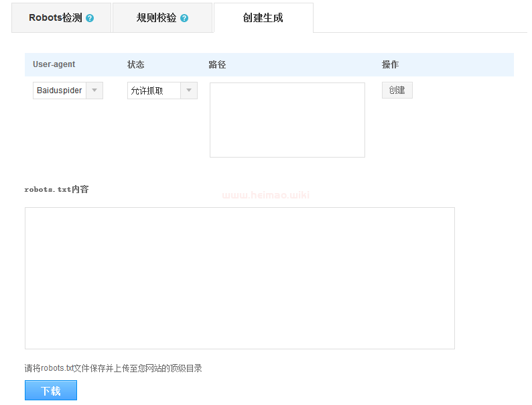Click the arrow button of 允许抓取 dropdown

tap(189, 91)
